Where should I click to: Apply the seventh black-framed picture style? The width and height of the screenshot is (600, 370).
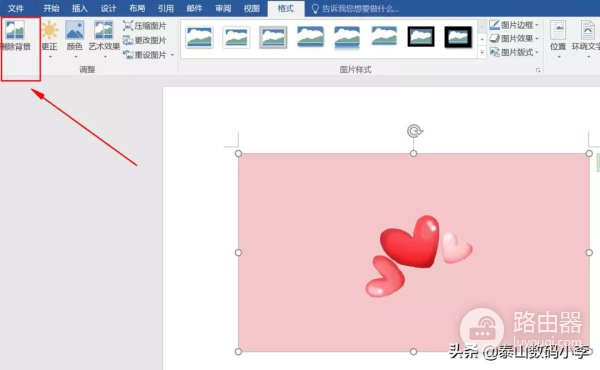tap(421, 37)
